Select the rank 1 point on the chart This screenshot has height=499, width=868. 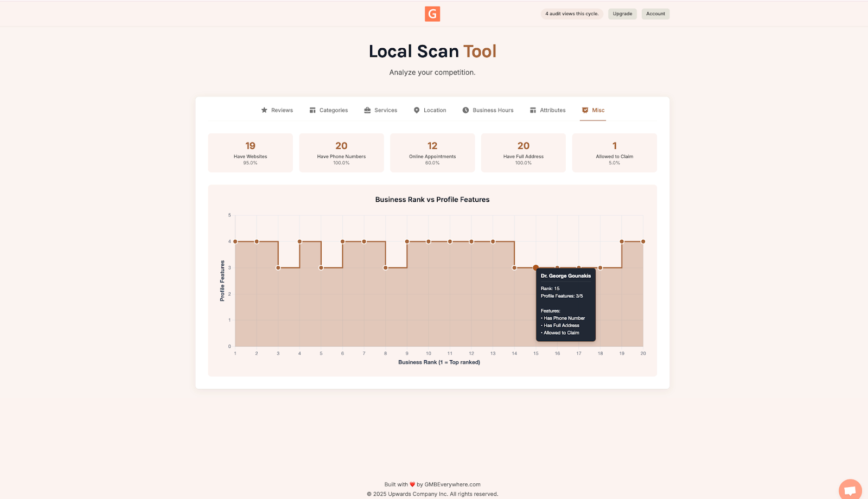(235, 241)
